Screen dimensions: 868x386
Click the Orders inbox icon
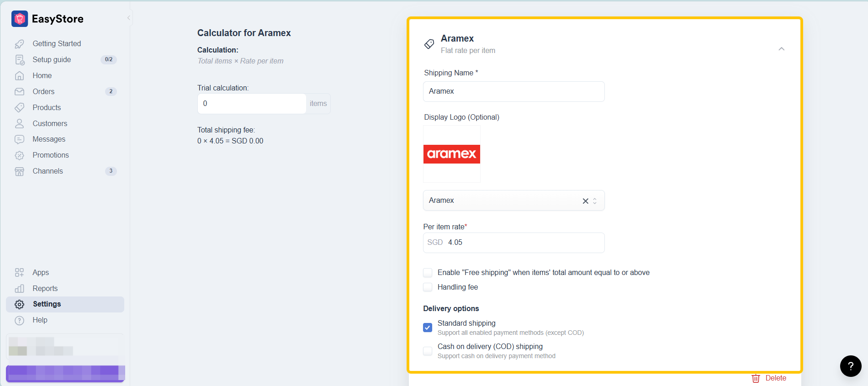(x=19, y=92)
